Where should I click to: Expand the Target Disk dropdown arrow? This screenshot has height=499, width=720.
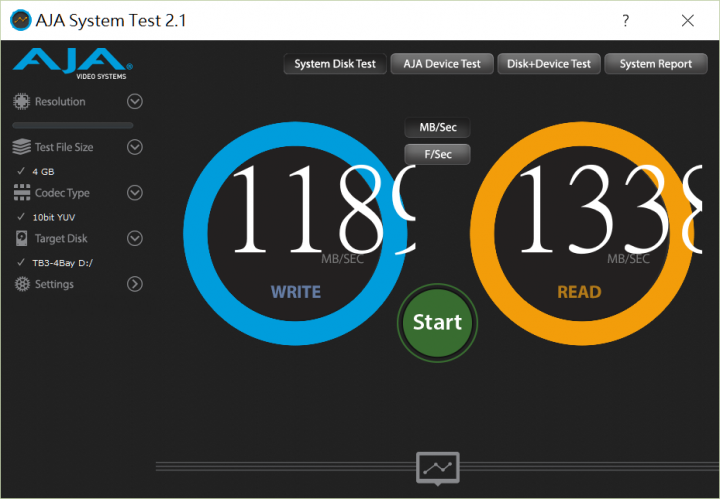[x=135, y=238]
